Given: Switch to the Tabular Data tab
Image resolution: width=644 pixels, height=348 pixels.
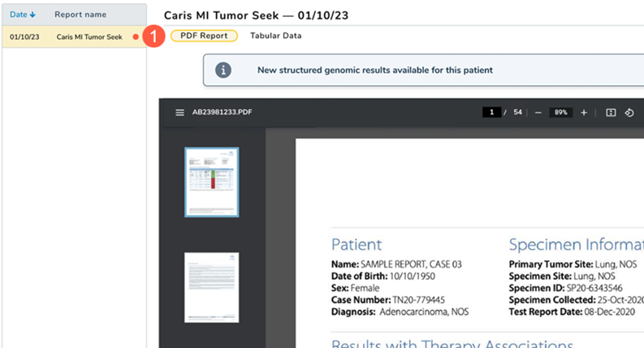Looking at the screenshot, I should 275,36.
